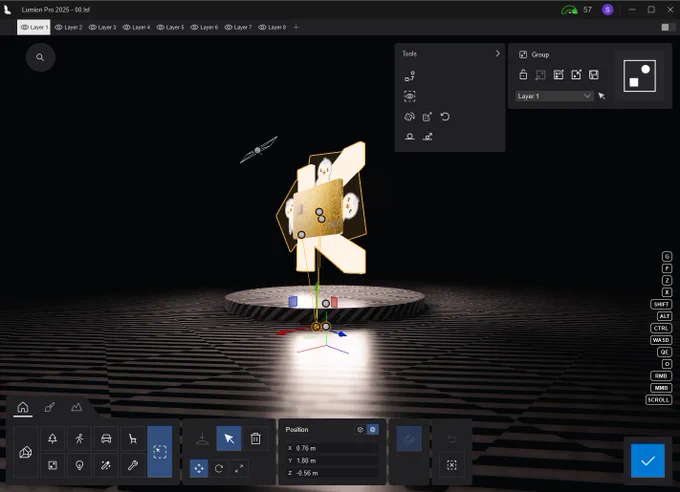Choose the Scale diagonal arrows tool

[x=239, y=469]
